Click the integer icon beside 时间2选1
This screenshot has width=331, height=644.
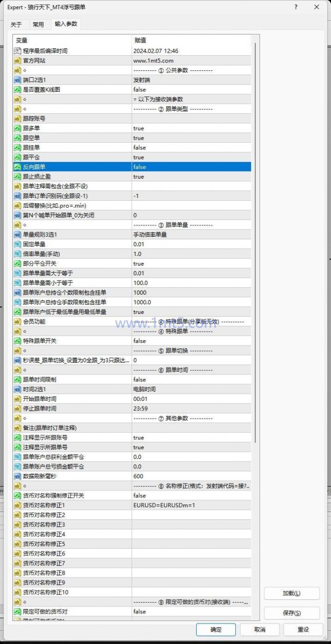[x=17, y=389]
